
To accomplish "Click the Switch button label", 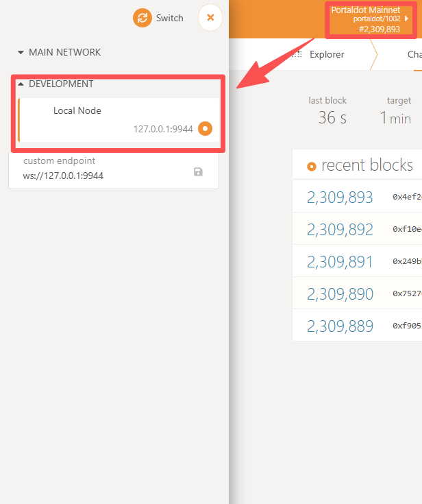I will [170, 18].
